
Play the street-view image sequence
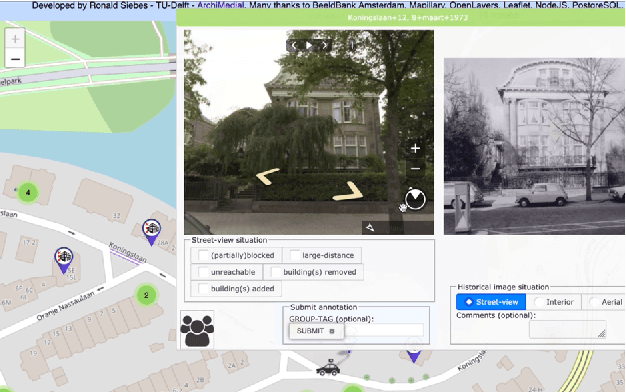coord(309,46)
